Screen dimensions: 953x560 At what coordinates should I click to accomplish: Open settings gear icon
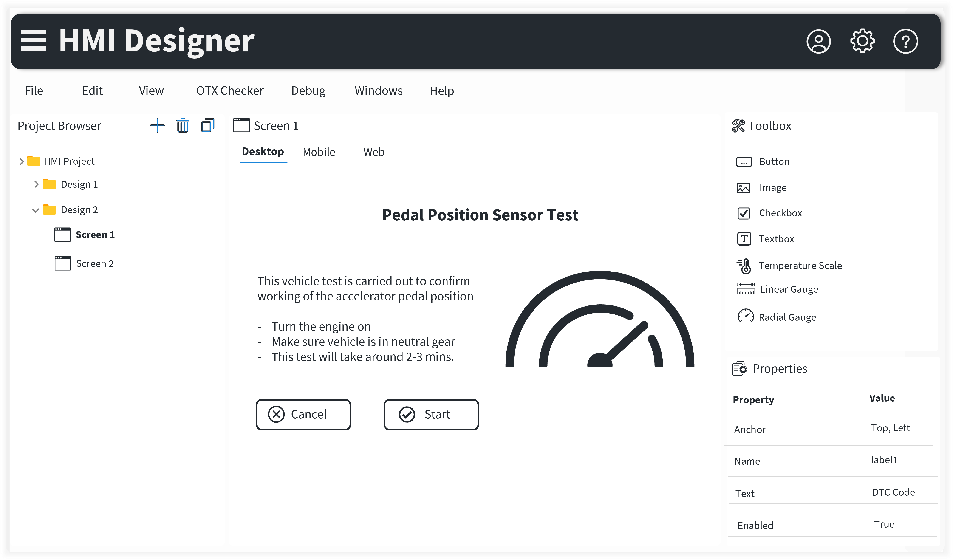(862, 41)
